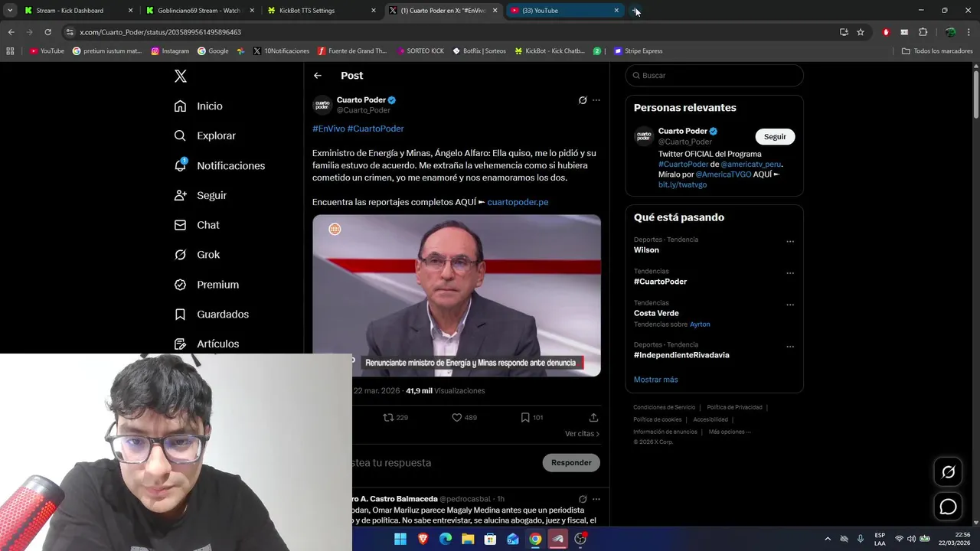Open YouTube bookmark
Viewport: 980px width, 551px height.
coord(47,51)
